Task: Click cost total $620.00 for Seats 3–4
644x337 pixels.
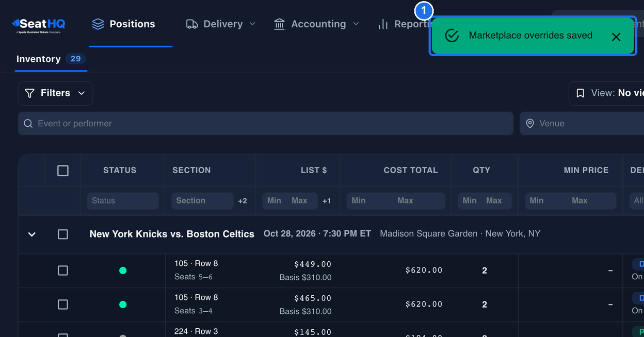Action: (424, 304)
